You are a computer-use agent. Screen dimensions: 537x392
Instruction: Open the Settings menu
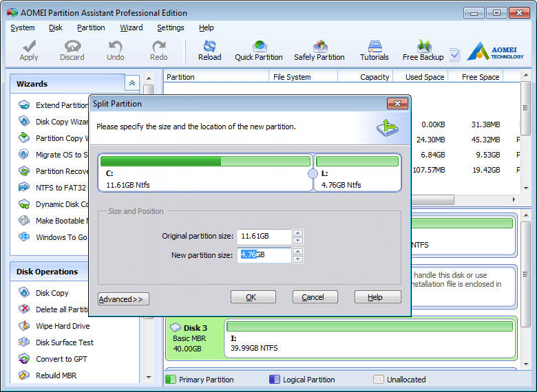point(170,28)
